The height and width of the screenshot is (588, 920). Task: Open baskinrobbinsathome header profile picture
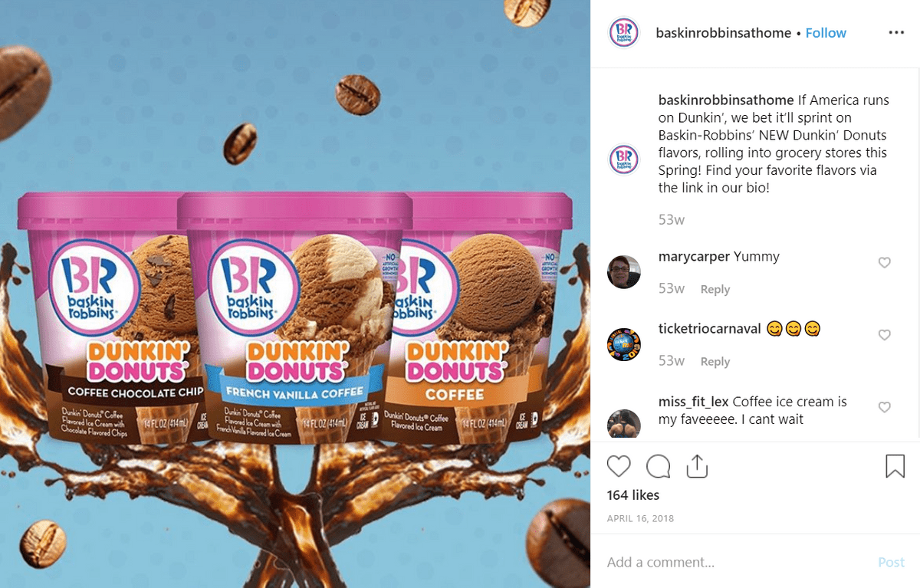click(x=624, y=33)
